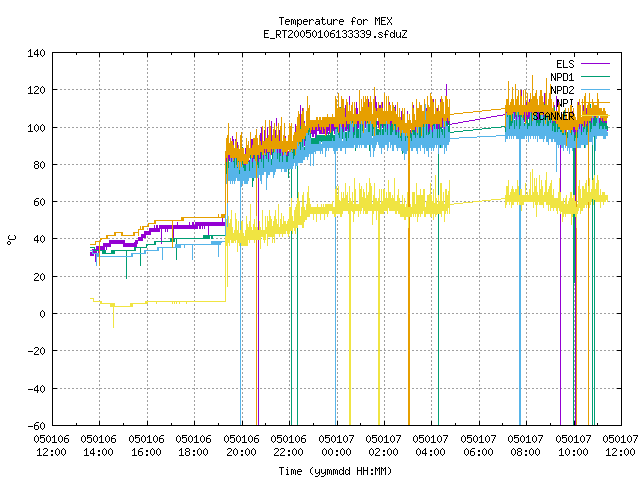Click the x-axis tick '050106 14:00'

[x=98, y=446]
